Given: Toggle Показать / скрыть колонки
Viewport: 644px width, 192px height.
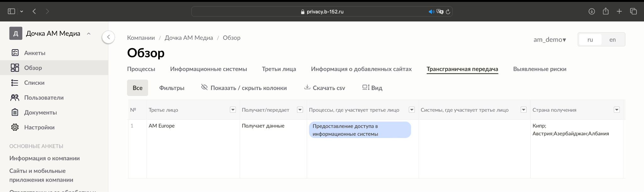Looking at the screenshot, I should click(x=244, y=88).
